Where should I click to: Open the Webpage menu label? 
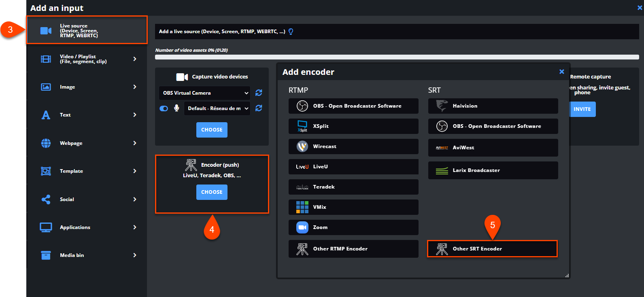click(x=71, y=143)
